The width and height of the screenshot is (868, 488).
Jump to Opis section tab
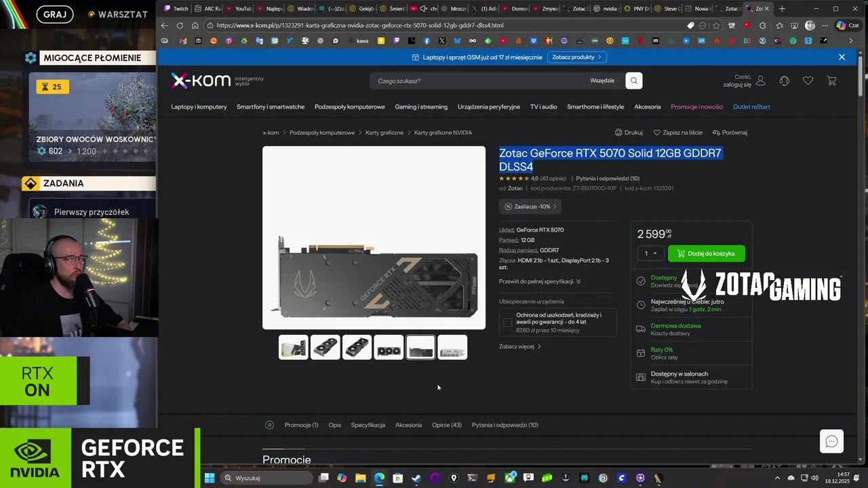coord(334,425)
